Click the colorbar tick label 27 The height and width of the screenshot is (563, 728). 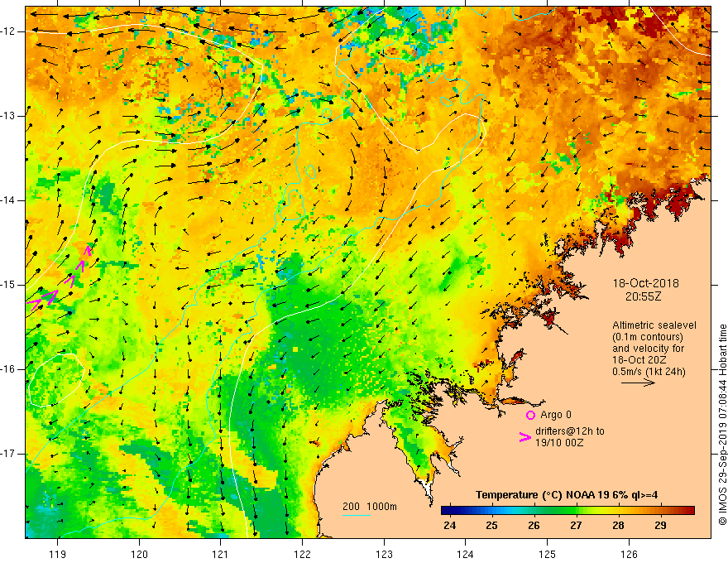pyautogui.click(x=576, y=526)
